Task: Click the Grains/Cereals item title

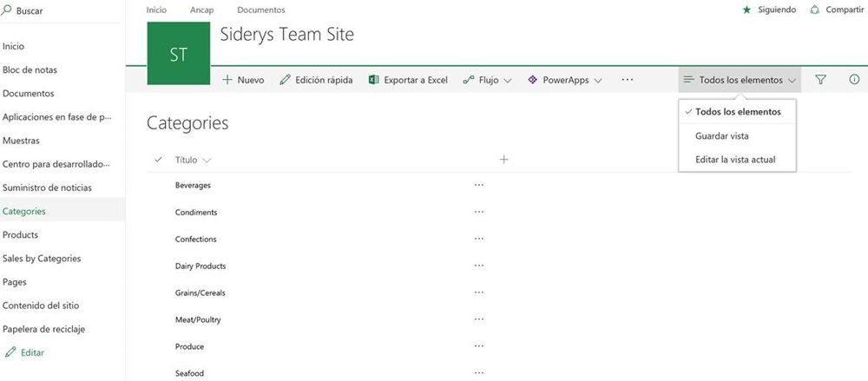Action: 200,293
